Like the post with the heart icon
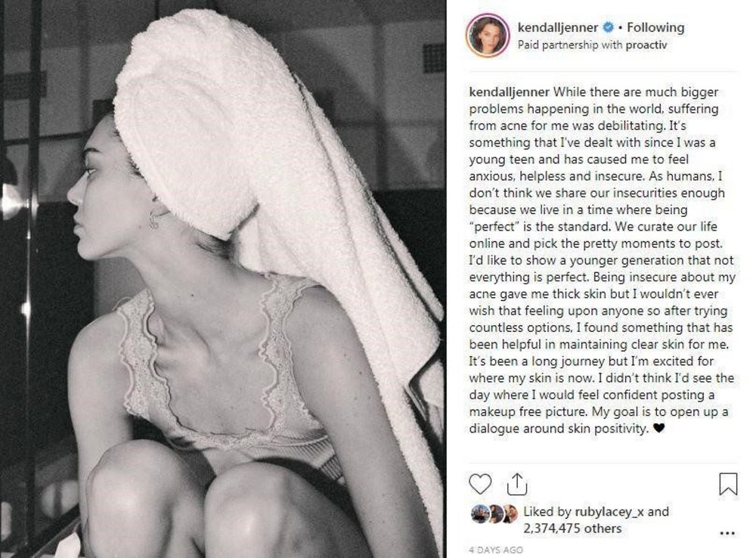Image resolution: width=756 pixels, height=558 pixels. point(480,484)
